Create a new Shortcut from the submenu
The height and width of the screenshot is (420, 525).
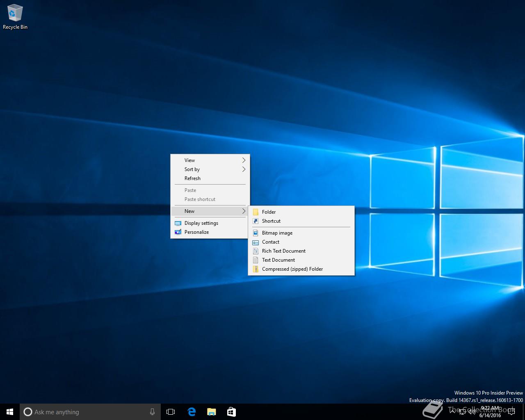pyautogui.click(x=301, y=221)
